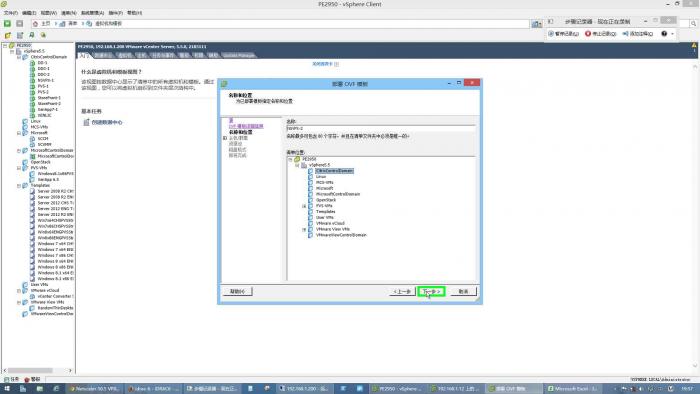The width and height of the screenshot is (700, 394).
Task: Expand the PVS-VMs folder in dialog tree
Action: coord(304,206)
